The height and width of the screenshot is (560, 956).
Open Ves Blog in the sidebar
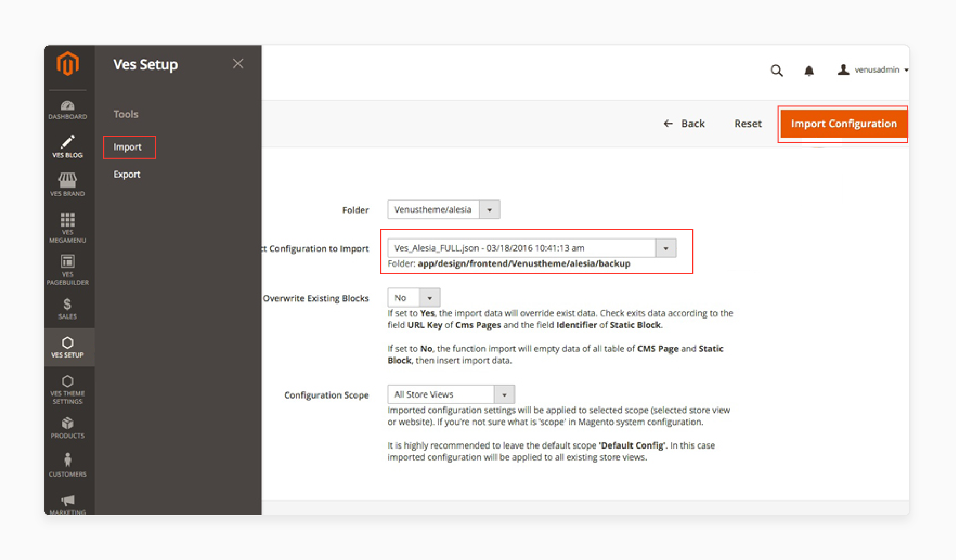67,147
